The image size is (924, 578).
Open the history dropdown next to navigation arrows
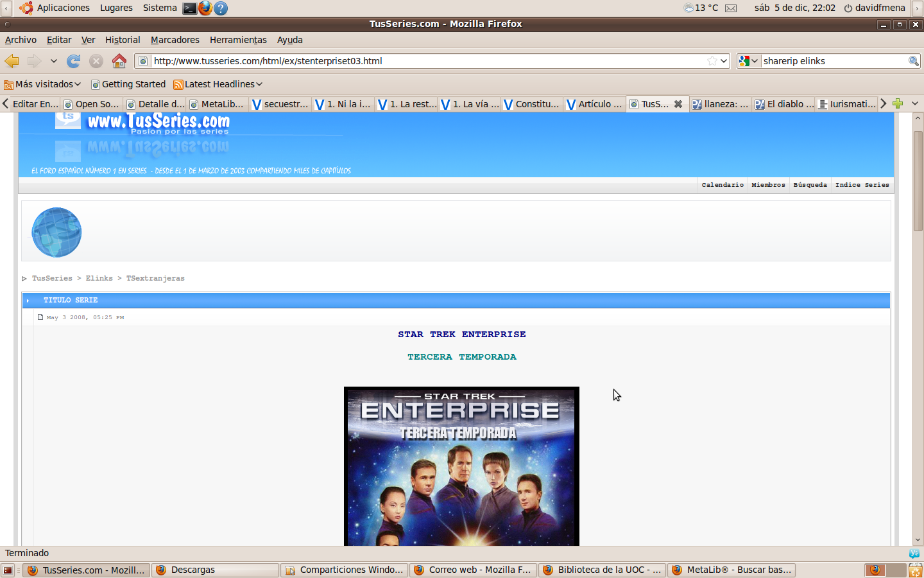coord(54,61)
